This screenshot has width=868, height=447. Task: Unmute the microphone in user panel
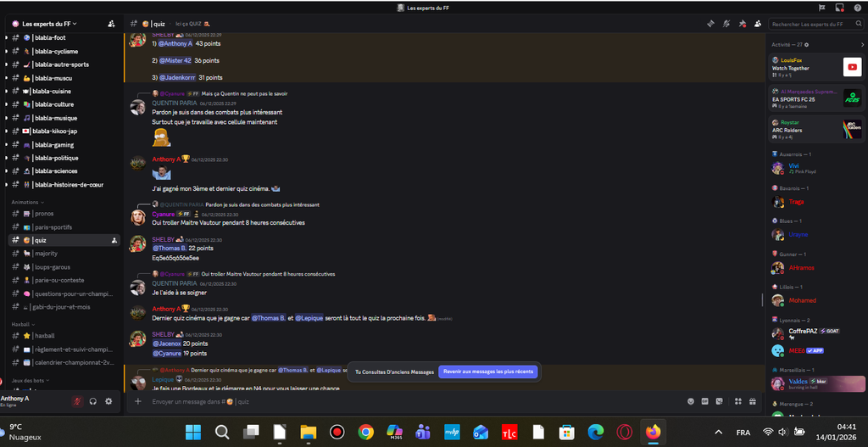click(x=77, y=401)
